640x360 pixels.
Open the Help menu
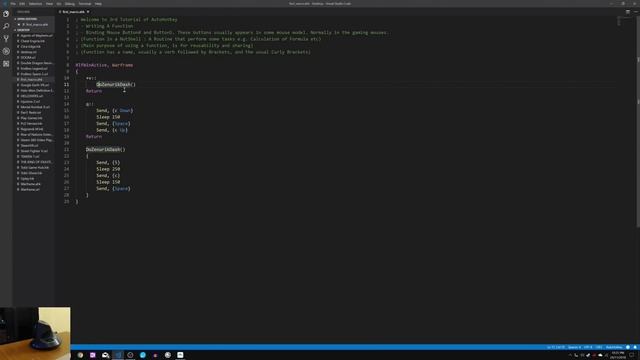[98, 4]
